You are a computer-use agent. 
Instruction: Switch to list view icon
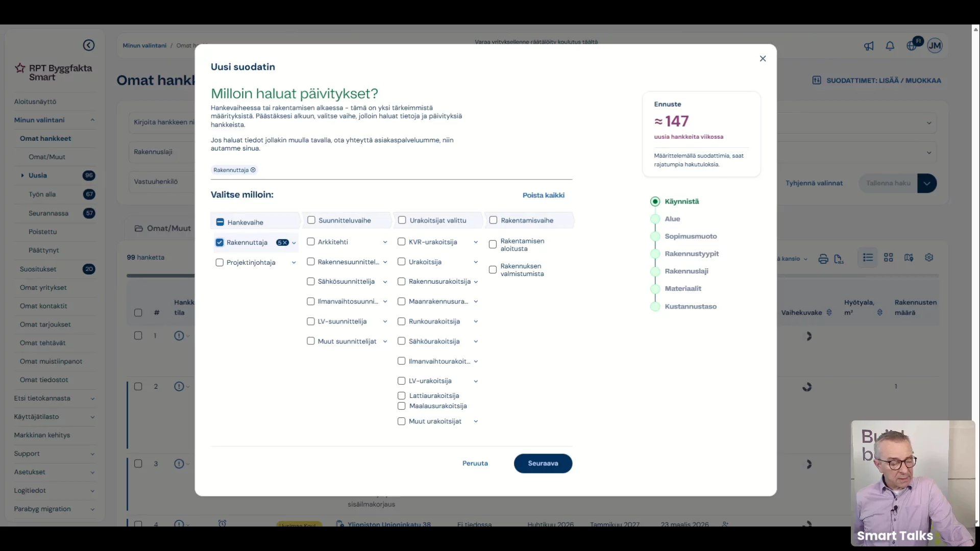click(868, 258)
